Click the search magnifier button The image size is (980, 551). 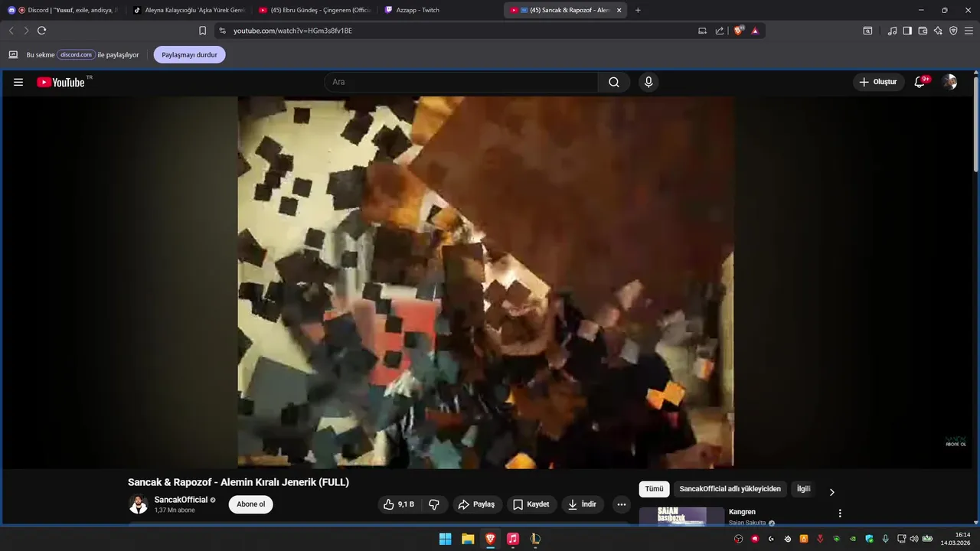(614, 82)
